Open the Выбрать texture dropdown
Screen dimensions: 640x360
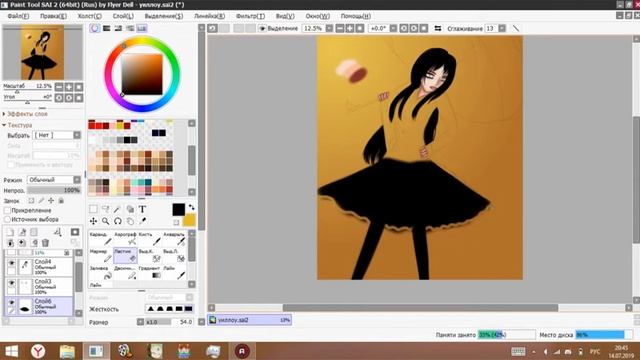77,135
